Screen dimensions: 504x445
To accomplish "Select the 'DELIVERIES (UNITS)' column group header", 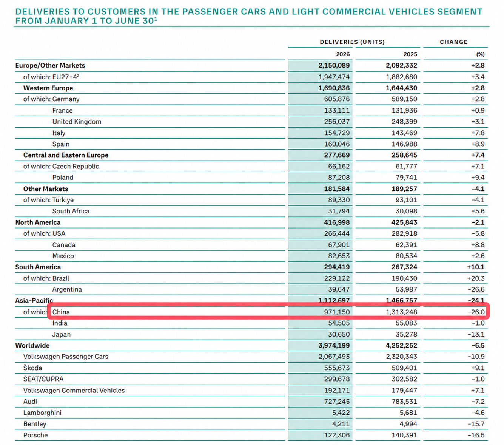I will point(352,42).
